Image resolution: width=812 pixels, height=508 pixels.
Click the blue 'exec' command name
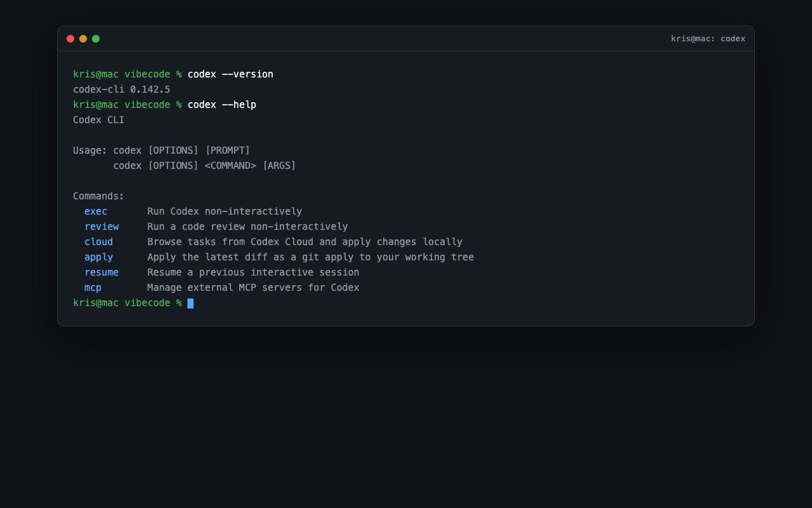pyautogui.click(x=96, y=211)
